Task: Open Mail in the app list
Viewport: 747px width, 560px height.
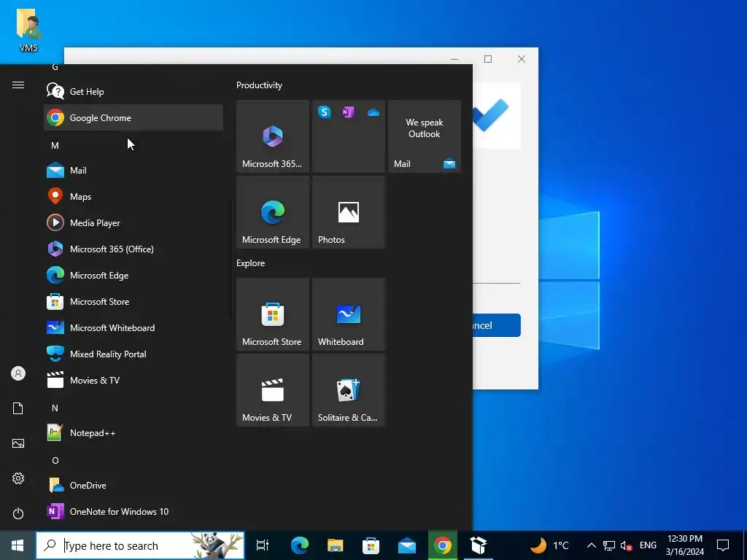Action: pos(133,170)
